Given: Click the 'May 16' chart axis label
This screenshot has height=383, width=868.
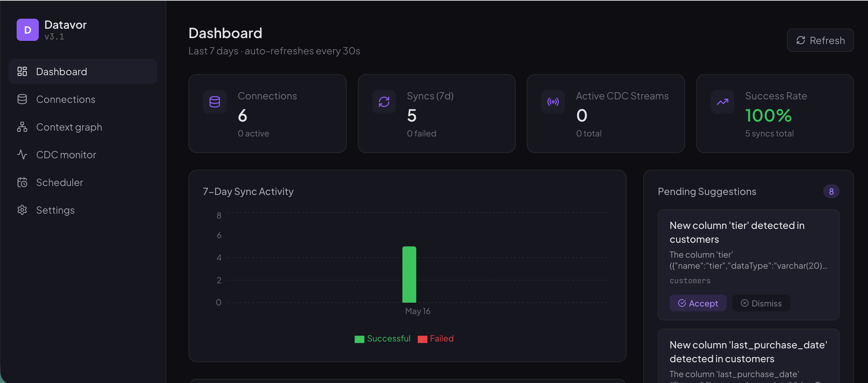Looking at the screenshot, I should (x=418, y=311).
